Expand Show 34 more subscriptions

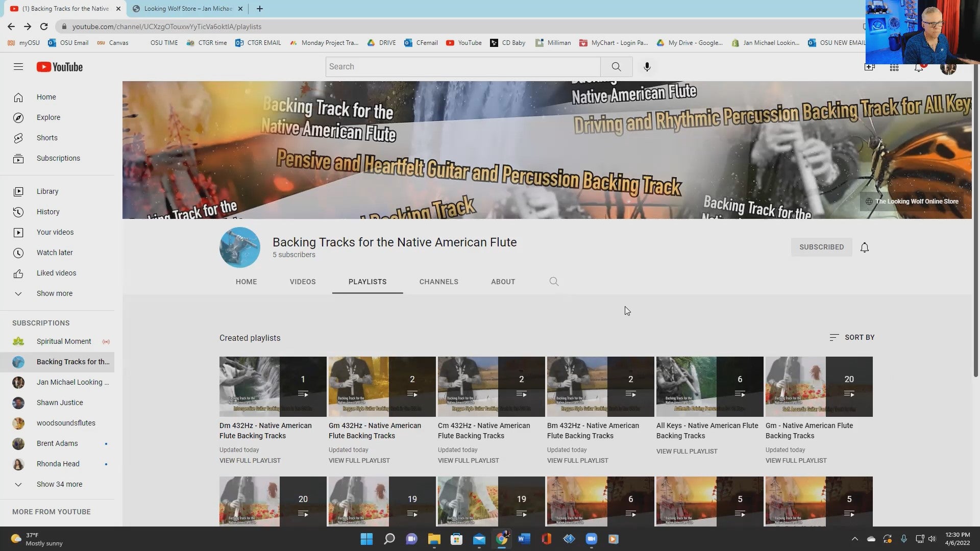click(59, 484)
